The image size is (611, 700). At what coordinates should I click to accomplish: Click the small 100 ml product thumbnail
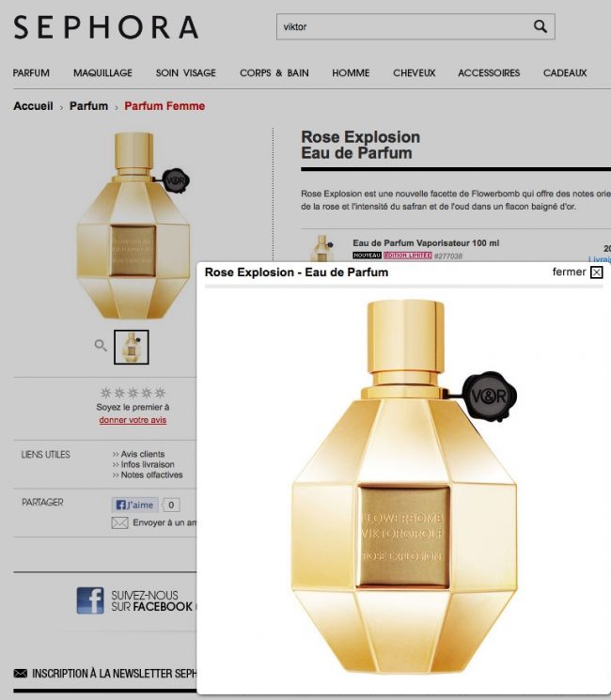tap(322, 248)
